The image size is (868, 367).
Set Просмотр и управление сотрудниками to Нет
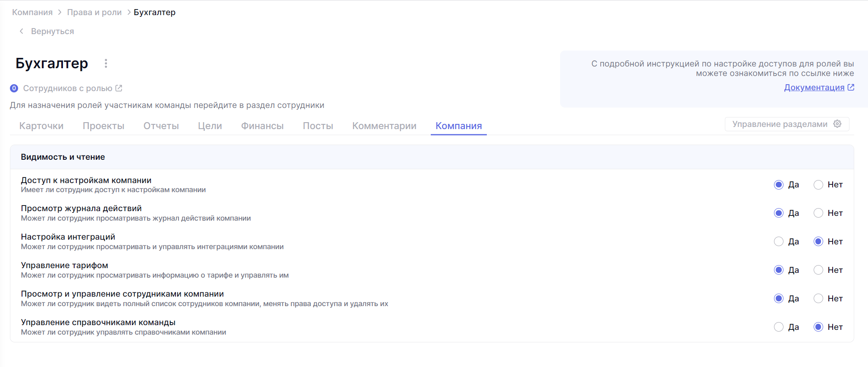pyautogui.click(x=818, y=298)
